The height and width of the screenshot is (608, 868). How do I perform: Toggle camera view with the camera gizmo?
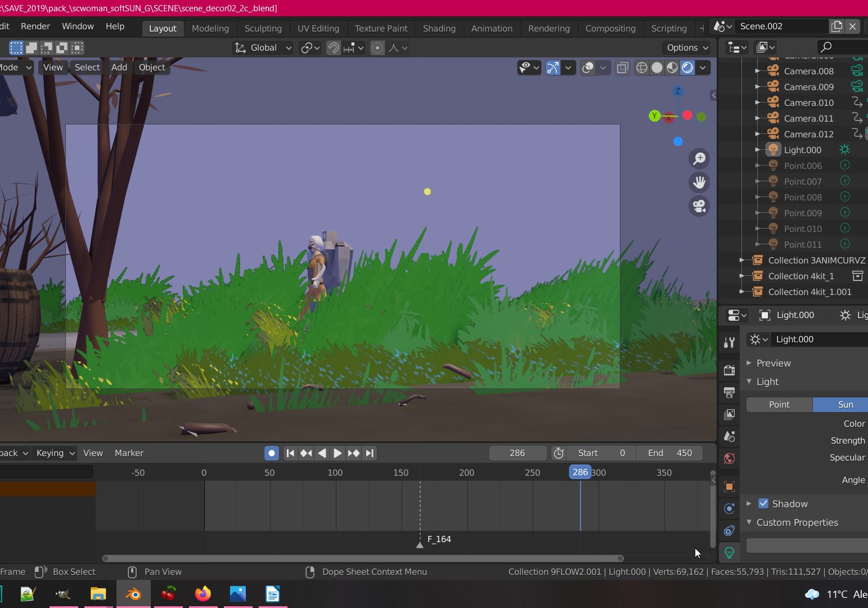point(699,207)
